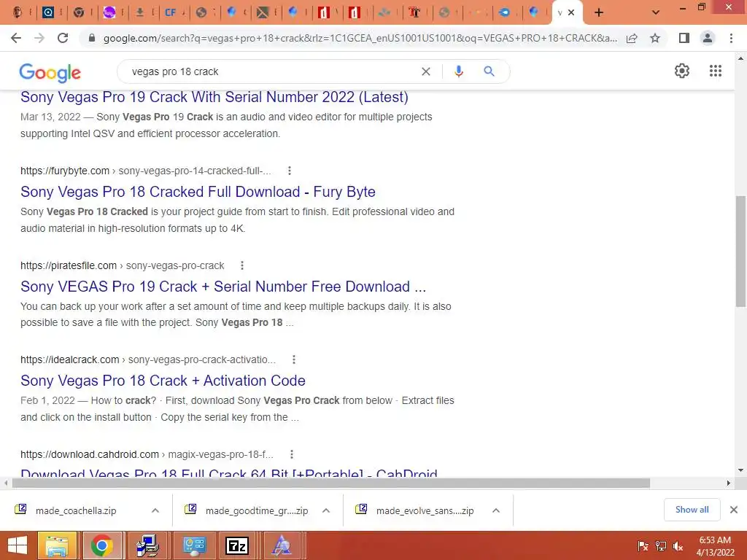
Task: Click the muted volume tray icon
Action: [x=678, y=546]
